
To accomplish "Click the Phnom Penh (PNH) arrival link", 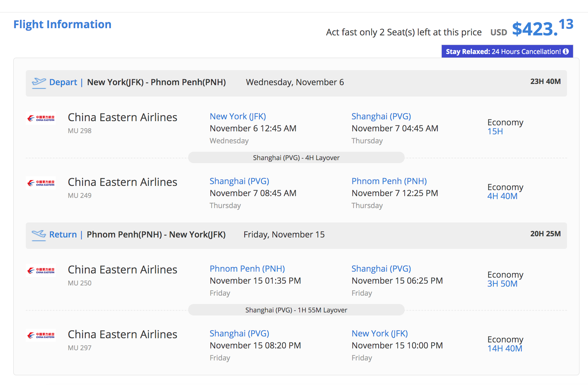I will (389, 181).
